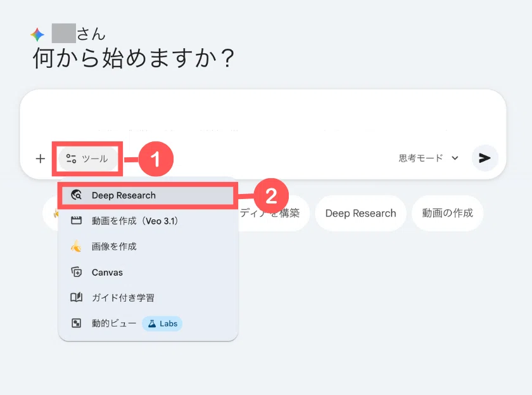Click the banana image icon
Viewport: 532px width, 395px height.
[x=76, y=246]
